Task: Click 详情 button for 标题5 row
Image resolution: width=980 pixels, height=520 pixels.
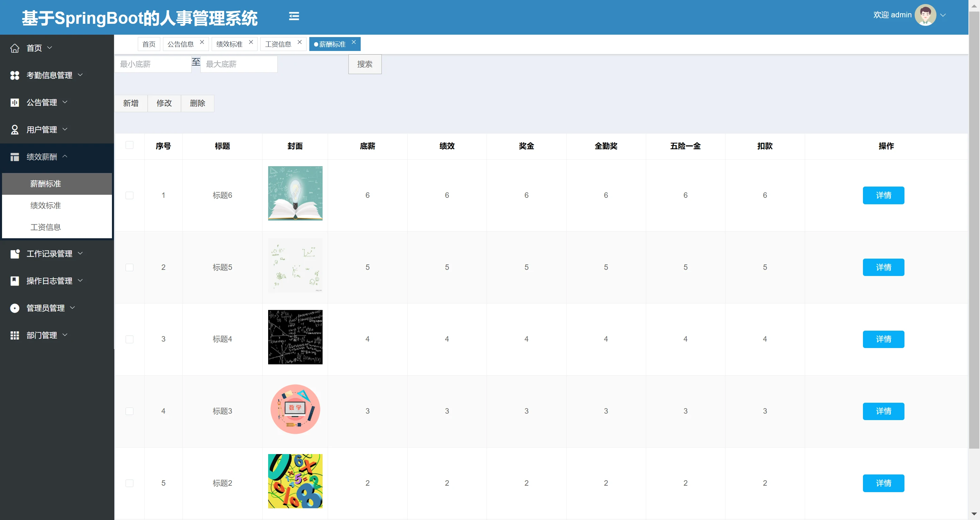Action: (x=883, y=267)
